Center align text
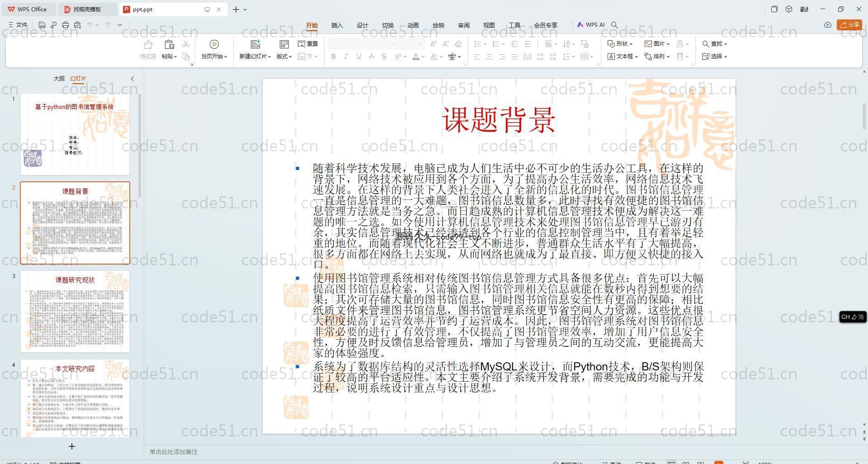 (x=489, y=57)
